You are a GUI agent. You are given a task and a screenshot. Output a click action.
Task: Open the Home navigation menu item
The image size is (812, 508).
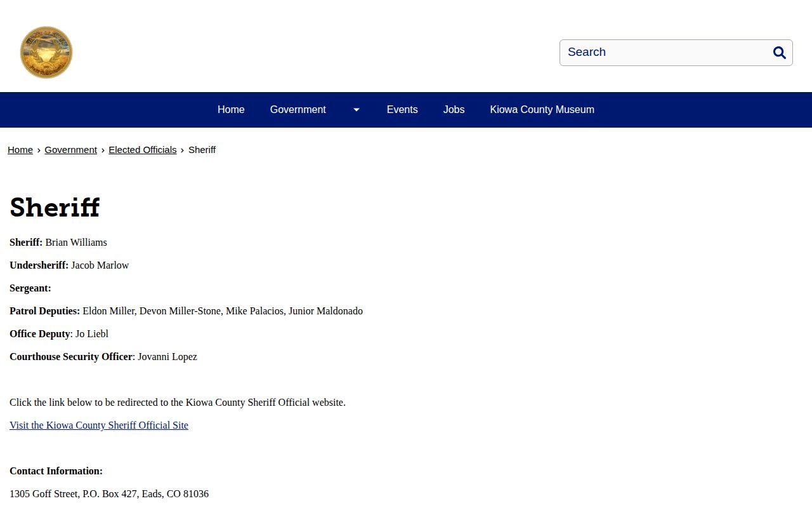click(x=231, y=110)
